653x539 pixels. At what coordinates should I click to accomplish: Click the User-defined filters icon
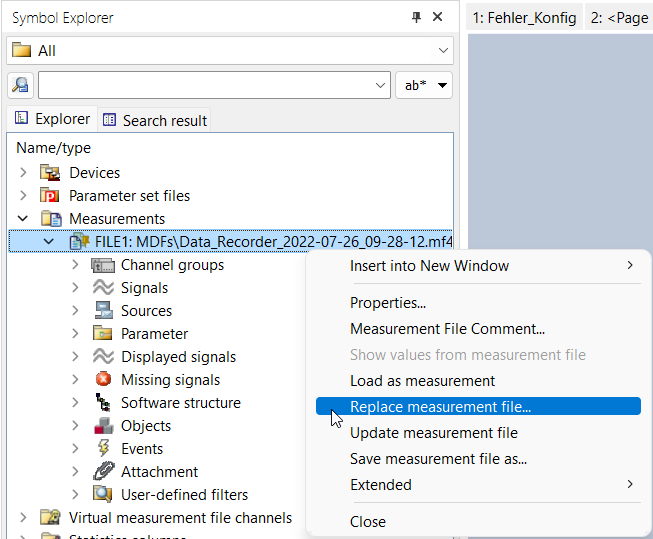103,494
